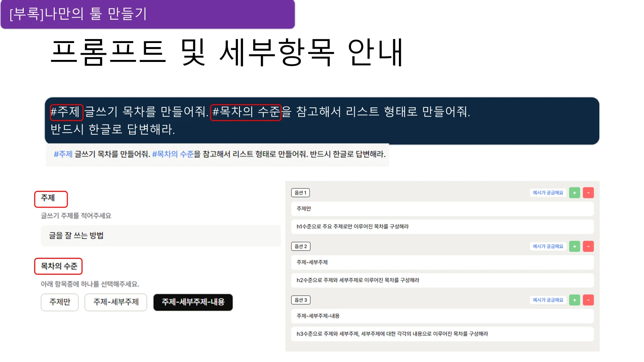Click the h1수준 description field in 옵션 1
644x362 pixels.
(x=442, y=226)
